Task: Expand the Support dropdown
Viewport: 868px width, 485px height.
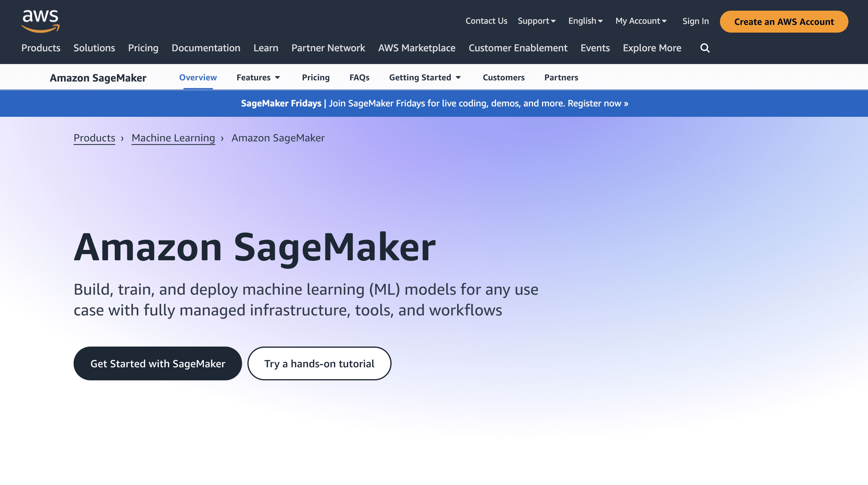Action: point(536,21)
